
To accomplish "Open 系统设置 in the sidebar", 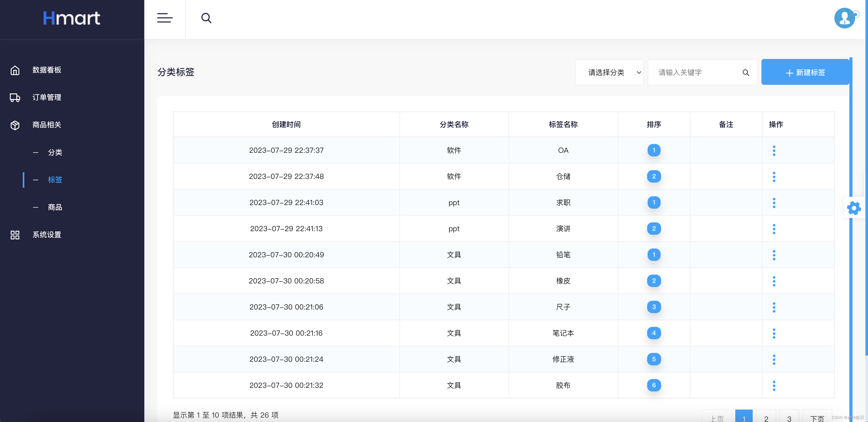I will click(x=47, y=235).
